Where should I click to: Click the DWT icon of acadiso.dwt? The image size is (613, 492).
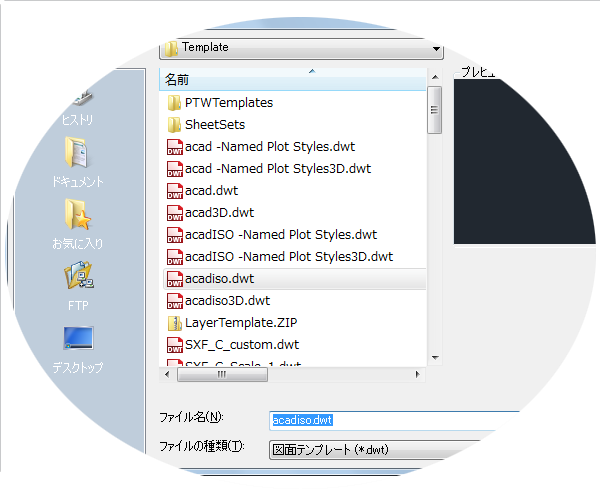pyautogui.click(x=174, y=279)
